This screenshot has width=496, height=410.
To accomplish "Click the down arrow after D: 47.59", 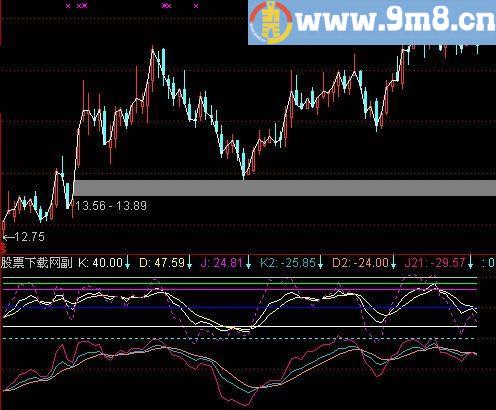I will [x=189, y=263].
